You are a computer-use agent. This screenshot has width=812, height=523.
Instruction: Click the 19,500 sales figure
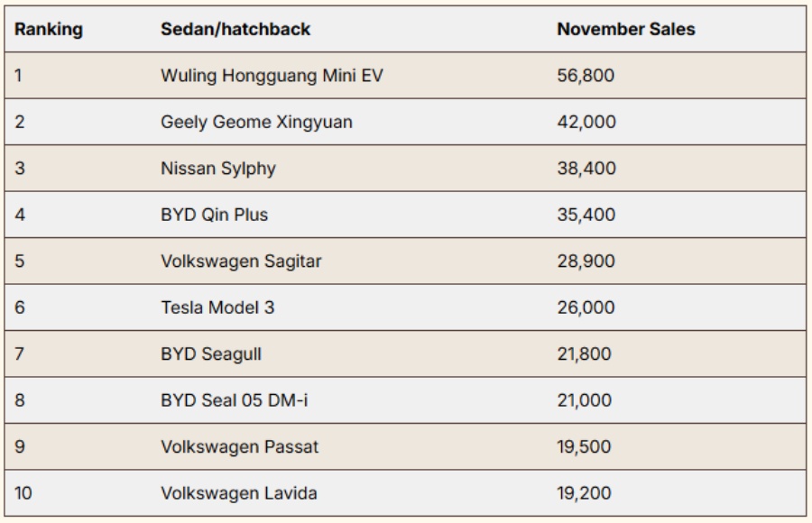click(586, 447)
